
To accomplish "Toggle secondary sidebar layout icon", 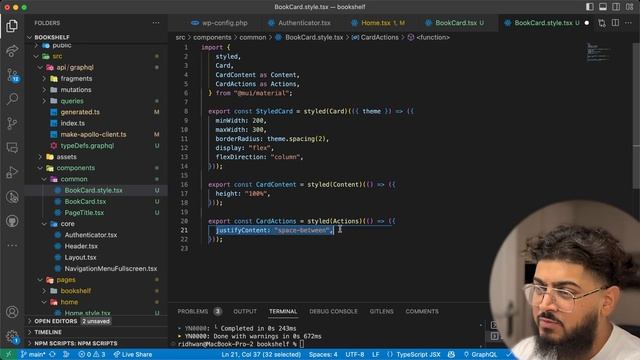I will [x=616, y=7].
